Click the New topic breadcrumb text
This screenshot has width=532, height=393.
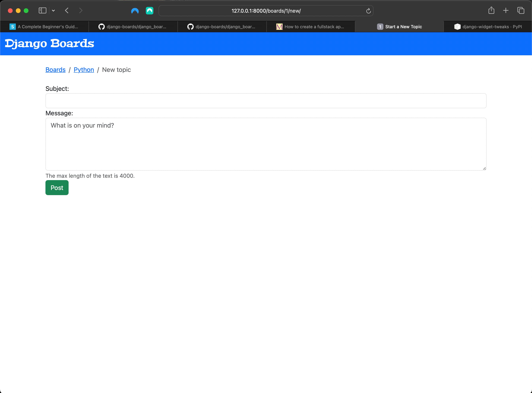[116, 70]
